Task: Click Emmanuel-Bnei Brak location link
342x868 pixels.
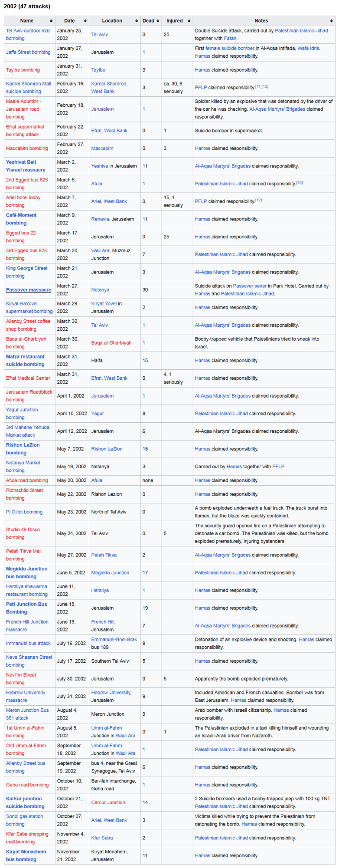Action: pos(114,640)
